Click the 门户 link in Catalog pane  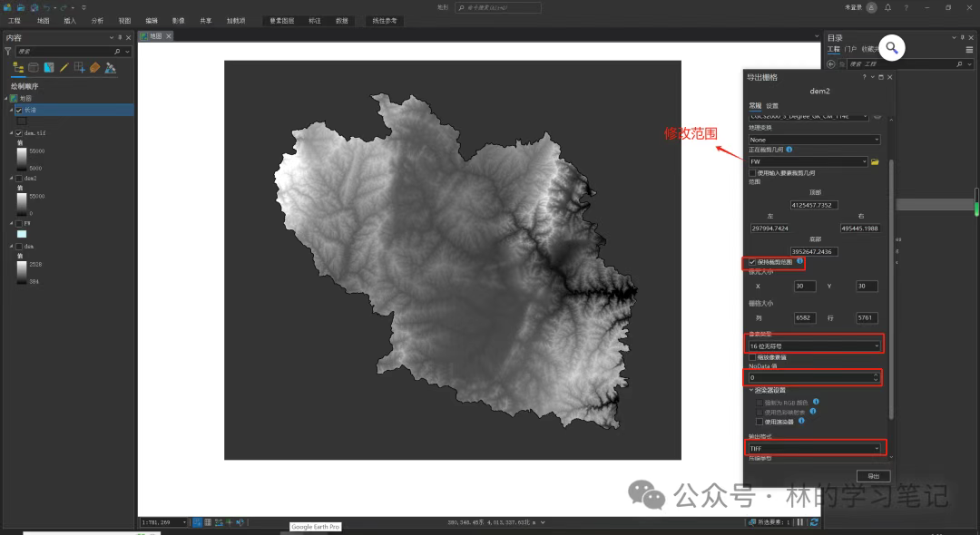(x=850, y=49)
